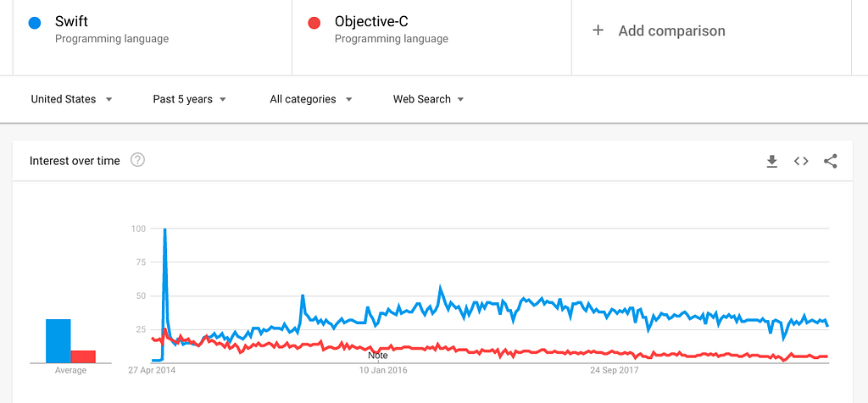Screen dimensions: 868x403
Task: Share the interest over time chart
Action: (x=831, y=161)
